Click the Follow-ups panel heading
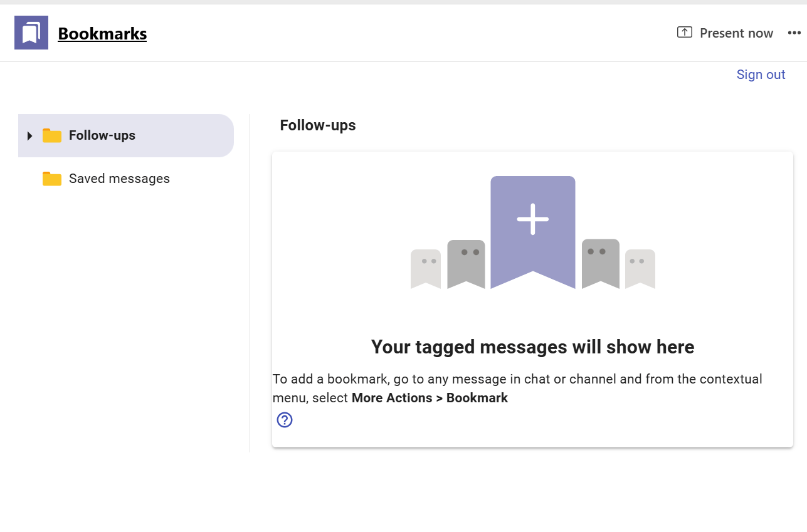Image resolution: width=807 pixels, height=532 pixels. (318, 125)
